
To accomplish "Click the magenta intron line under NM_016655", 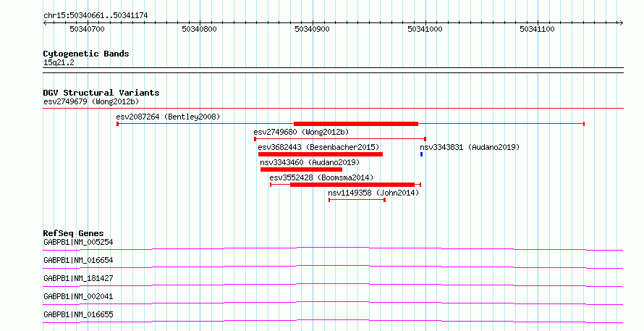I will 333,321.
